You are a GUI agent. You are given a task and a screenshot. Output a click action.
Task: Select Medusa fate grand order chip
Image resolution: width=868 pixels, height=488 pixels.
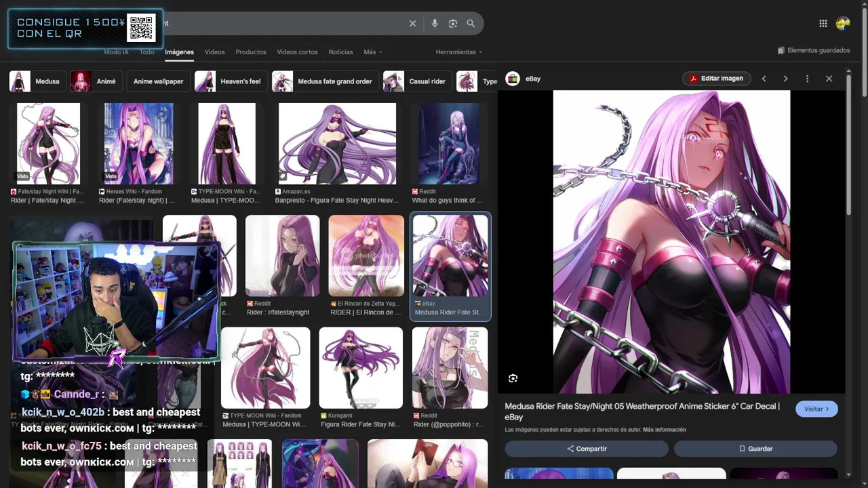tap(325, 81)
